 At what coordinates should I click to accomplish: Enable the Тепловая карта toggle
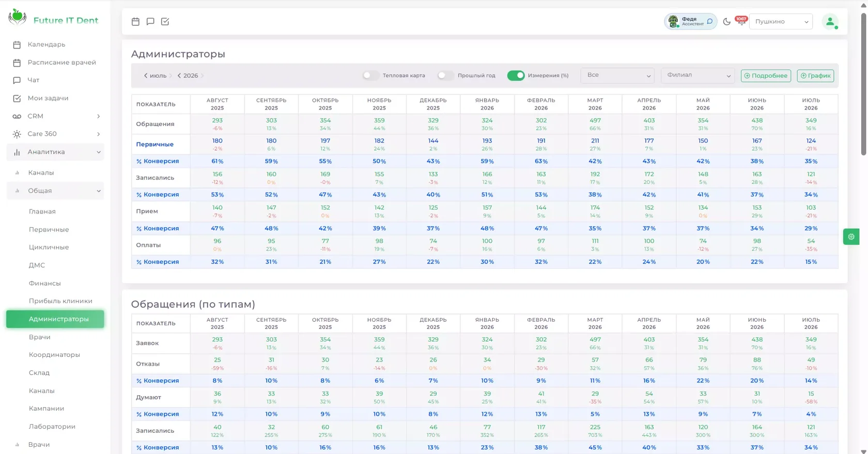point(370,75)
